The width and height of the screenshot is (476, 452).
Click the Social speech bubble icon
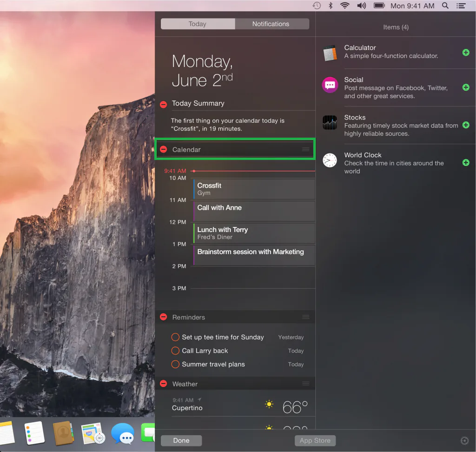click(330, 85)
